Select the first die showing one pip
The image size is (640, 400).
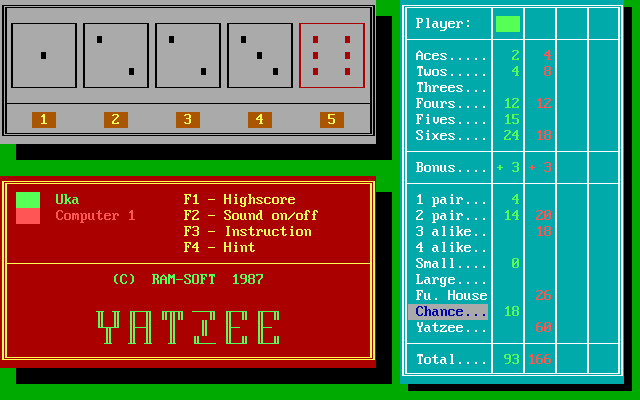tap(44, 56)
